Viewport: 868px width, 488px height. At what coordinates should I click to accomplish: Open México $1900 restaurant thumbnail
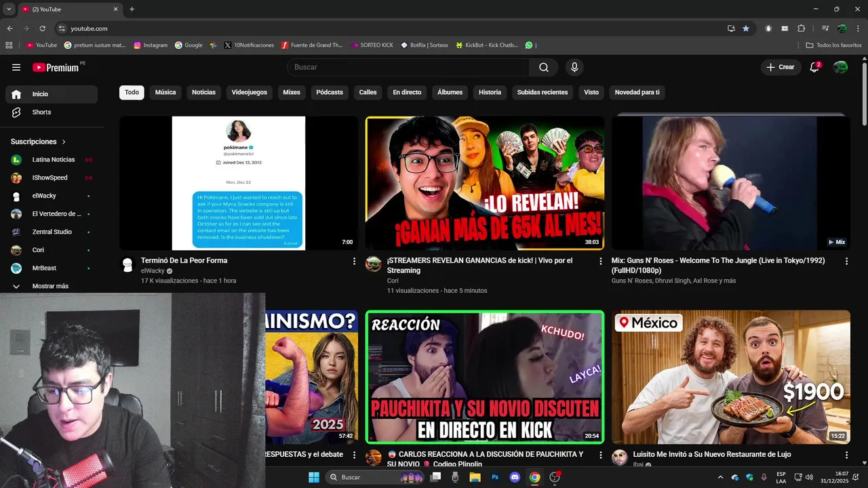pos(731,377)
